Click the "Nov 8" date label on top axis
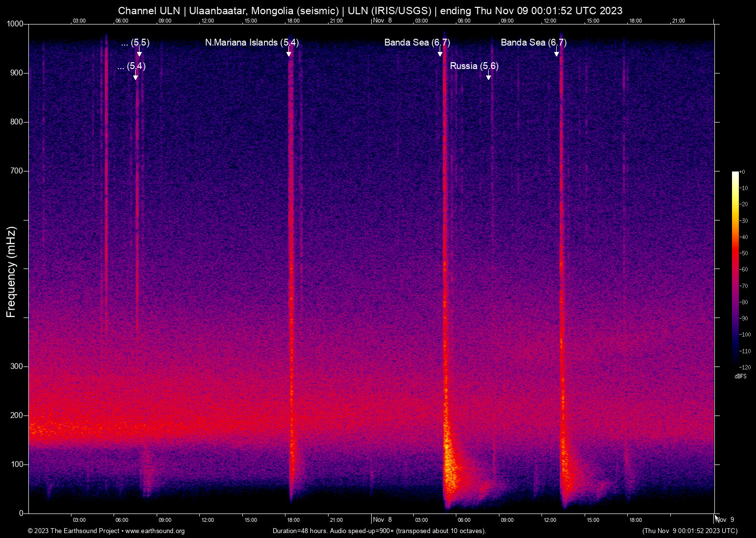This screenshot has width=756, height=538. click(382, 21)
